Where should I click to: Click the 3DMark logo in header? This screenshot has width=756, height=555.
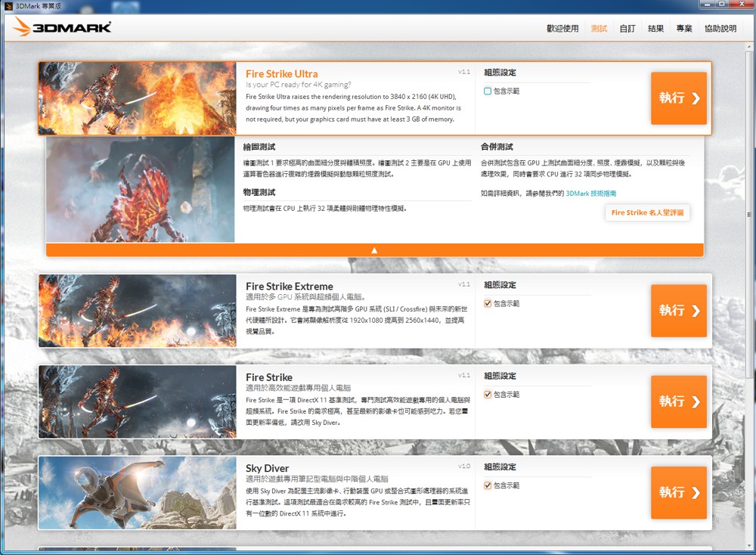click(x=62, y=27)
